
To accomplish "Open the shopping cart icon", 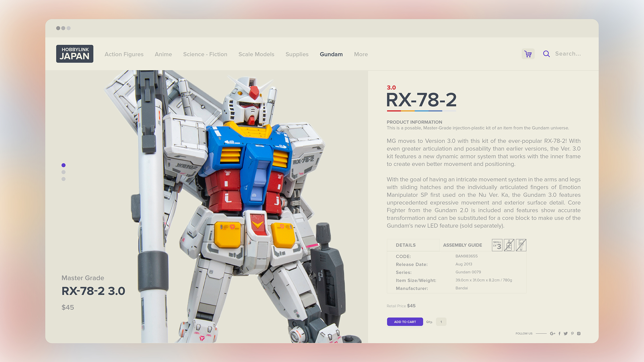I will point(528,54).
